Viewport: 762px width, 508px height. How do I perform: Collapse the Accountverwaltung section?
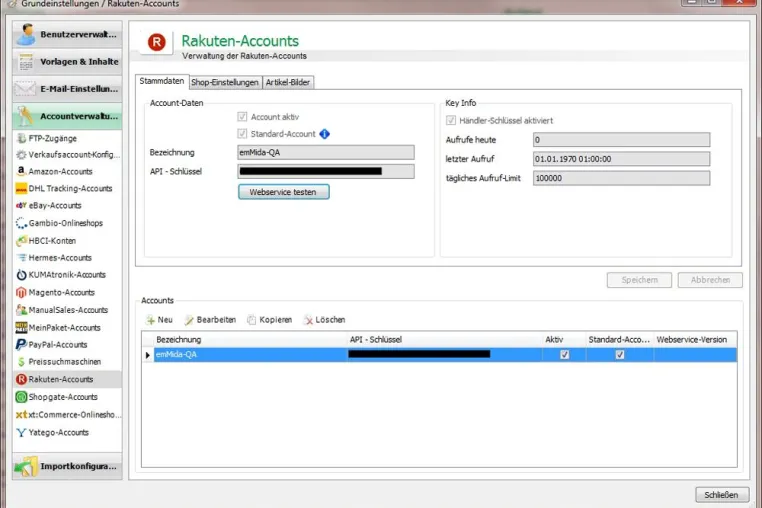pyautogui.click(x=67, y=116)
